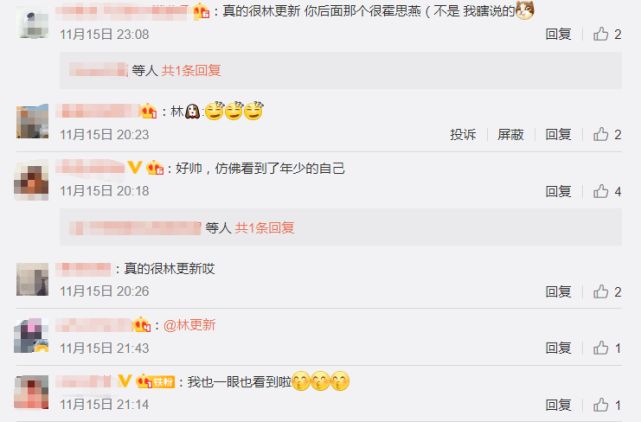Click 屏蔽 on the 20:23 comment

pyautogui.click(x=511, y=134)
